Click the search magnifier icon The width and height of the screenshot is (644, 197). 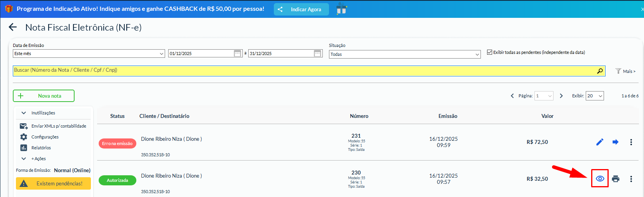pos(600,71)
